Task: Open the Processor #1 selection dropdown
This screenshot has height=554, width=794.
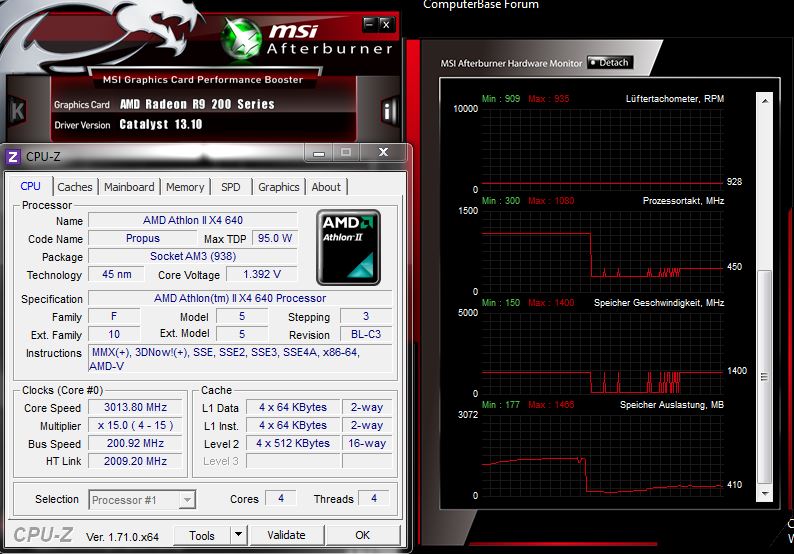Action: pos(142,500)
